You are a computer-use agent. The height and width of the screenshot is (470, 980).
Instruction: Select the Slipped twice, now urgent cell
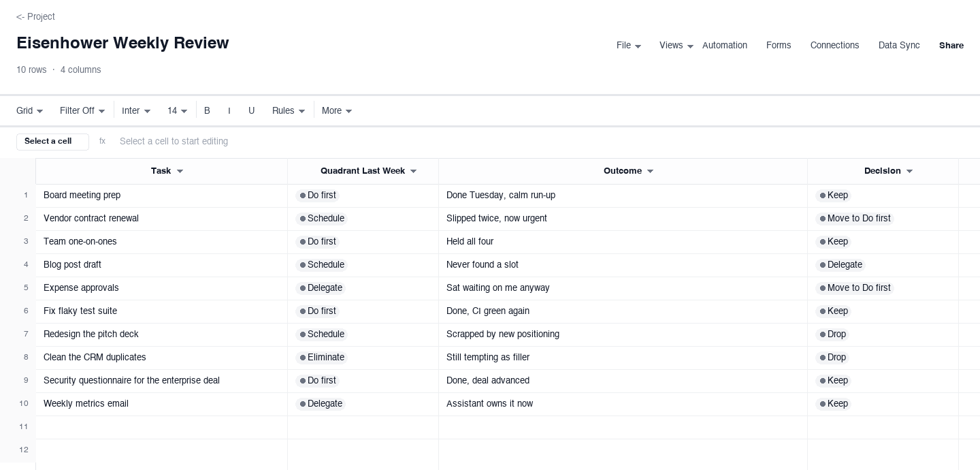pyautogui.click(x=623, y=219)
